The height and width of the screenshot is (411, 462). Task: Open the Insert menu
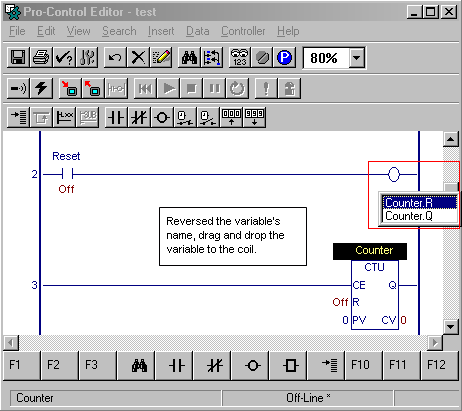[161, 31]
